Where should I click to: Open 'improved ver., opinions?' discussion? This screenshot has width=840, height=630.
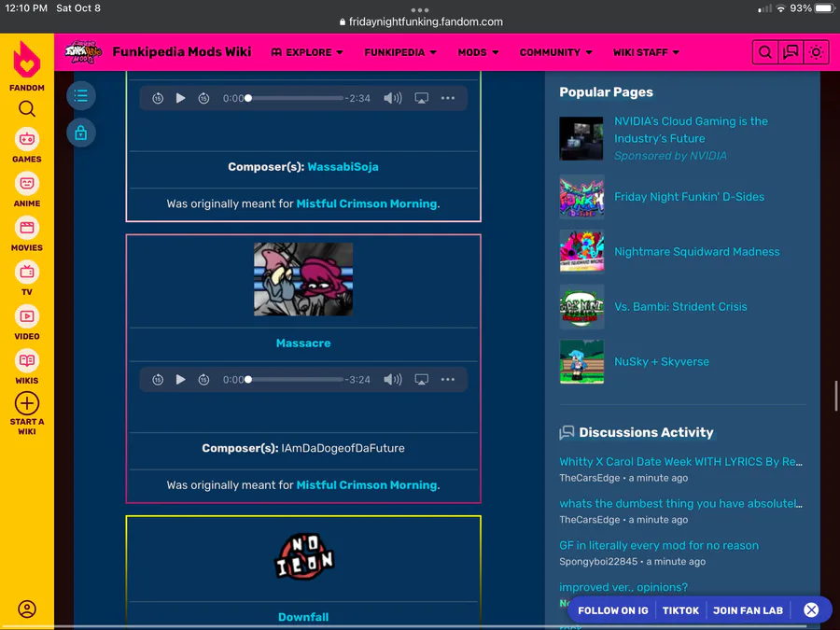click(623, 587)
